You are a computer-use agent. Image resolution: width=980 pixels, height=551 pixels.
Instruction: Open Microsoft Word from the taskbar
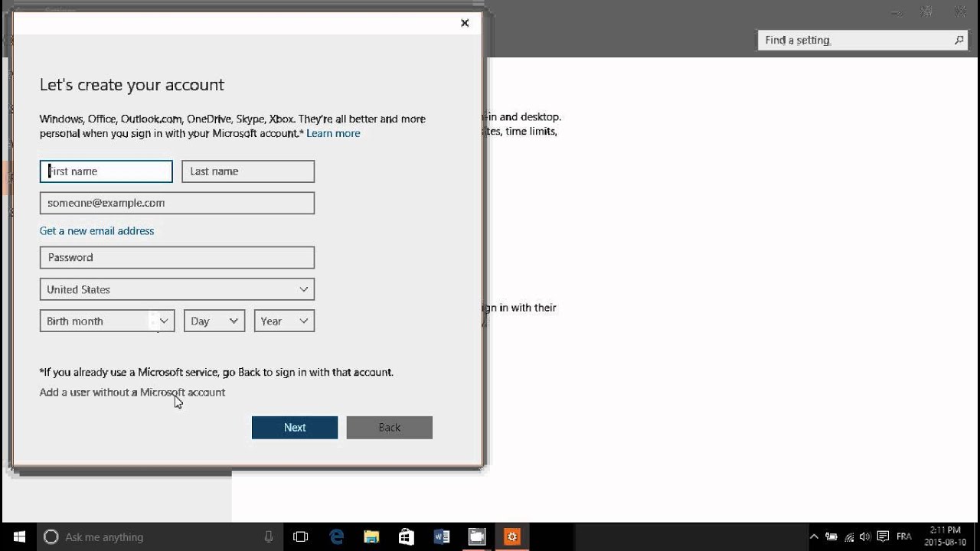coord(442,536)
